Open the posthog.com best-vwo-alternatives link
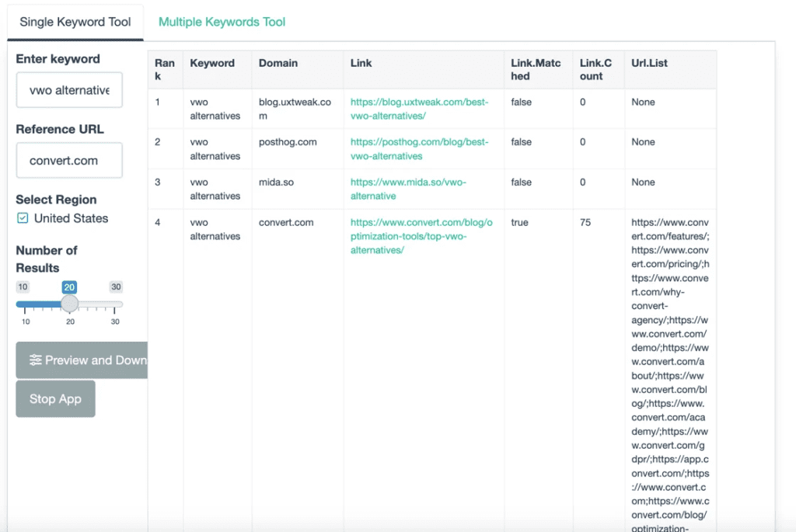The image size is (796, 532). coord(419,149)
